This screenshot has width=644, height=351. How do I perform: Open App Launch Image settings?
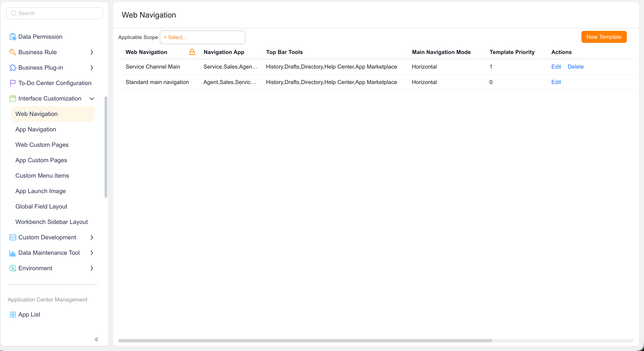coord(41,191)
